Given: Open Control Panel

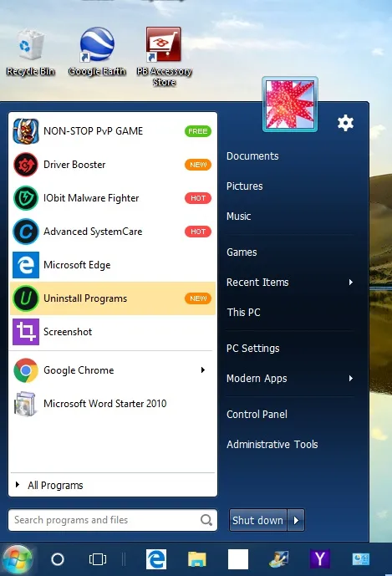Looking at the screenshot, I should pyautogui.click(x=257, y=415).
